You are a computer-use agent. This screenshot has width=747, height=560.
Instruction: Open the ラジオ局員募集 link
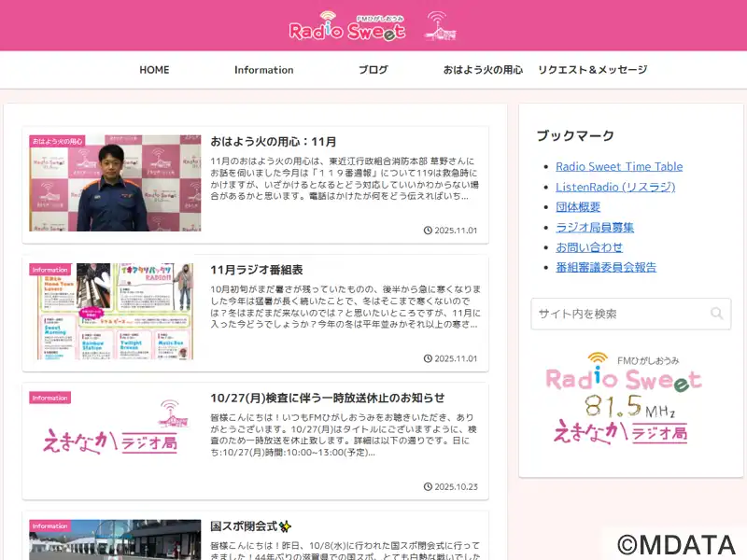click(595, 227)
